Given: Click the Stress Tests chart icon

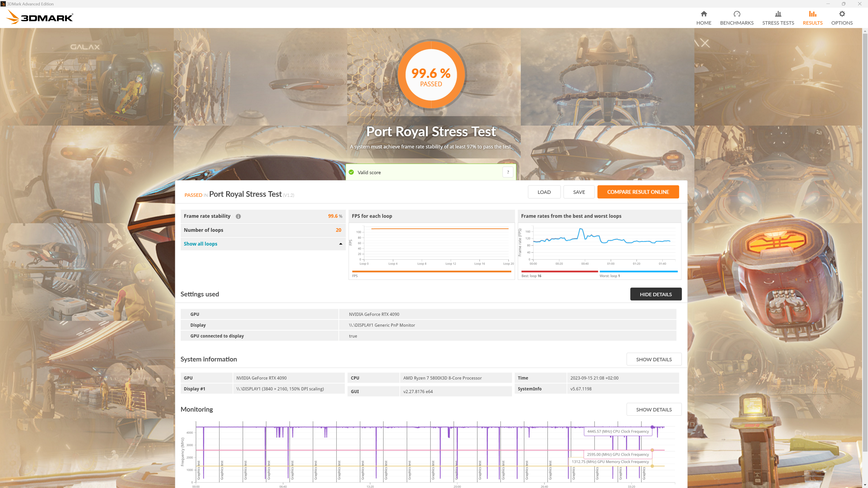Looking at the screenshot, I should (778, 14).
